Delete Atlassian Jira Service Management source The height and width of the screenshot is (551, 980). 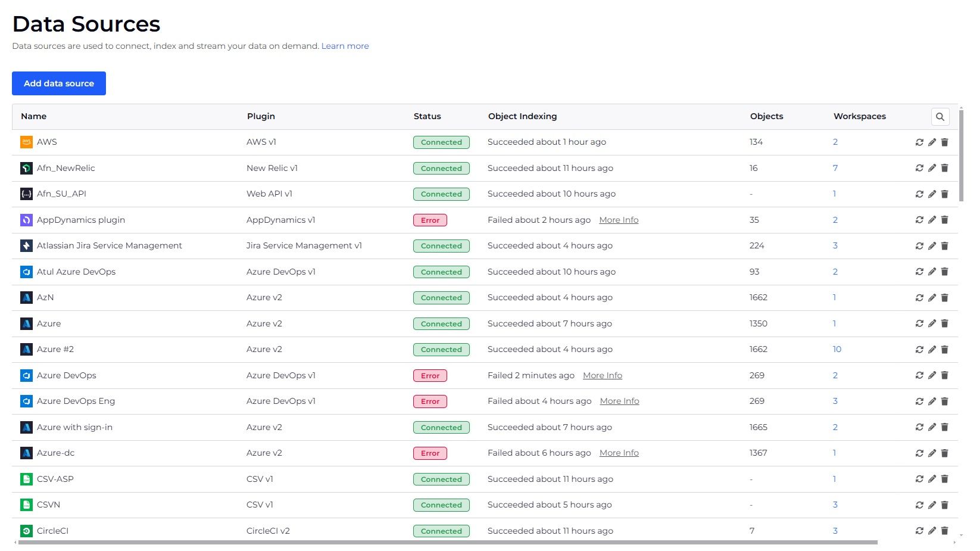coord(944,246)
